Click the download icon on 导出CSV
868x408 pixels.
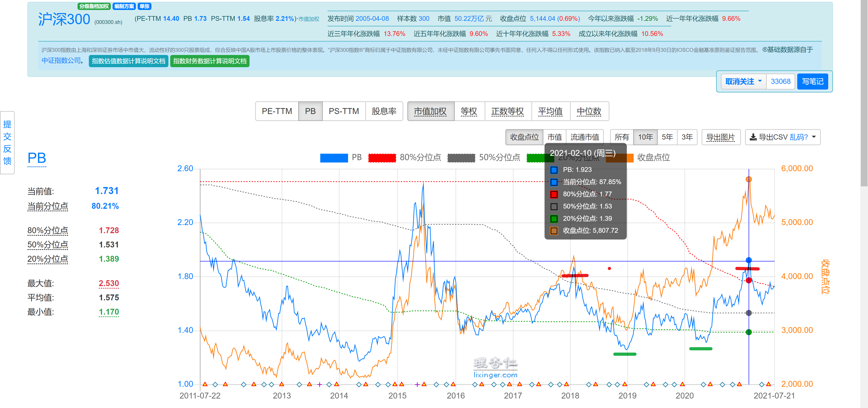[753, 137]
